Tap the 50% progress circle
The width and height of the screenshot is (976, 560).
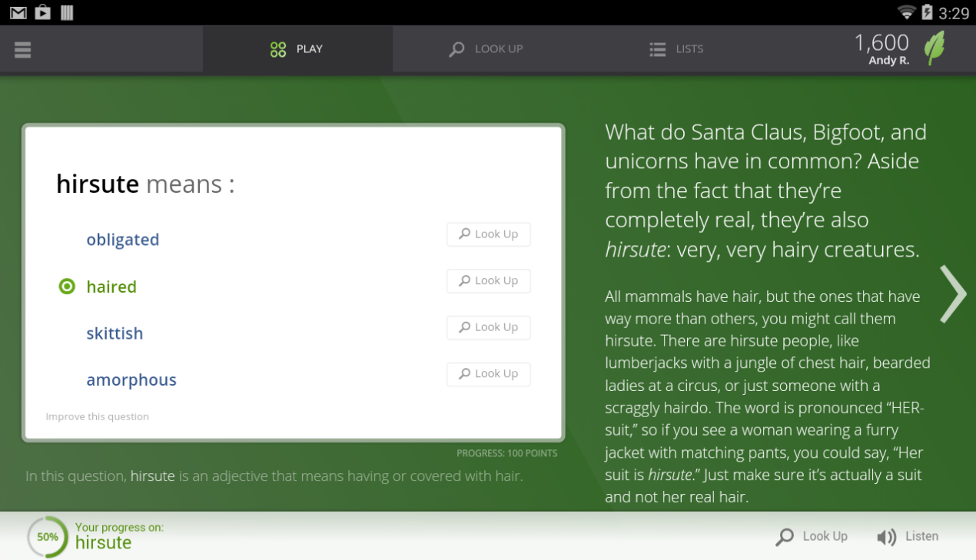(47, 537)
